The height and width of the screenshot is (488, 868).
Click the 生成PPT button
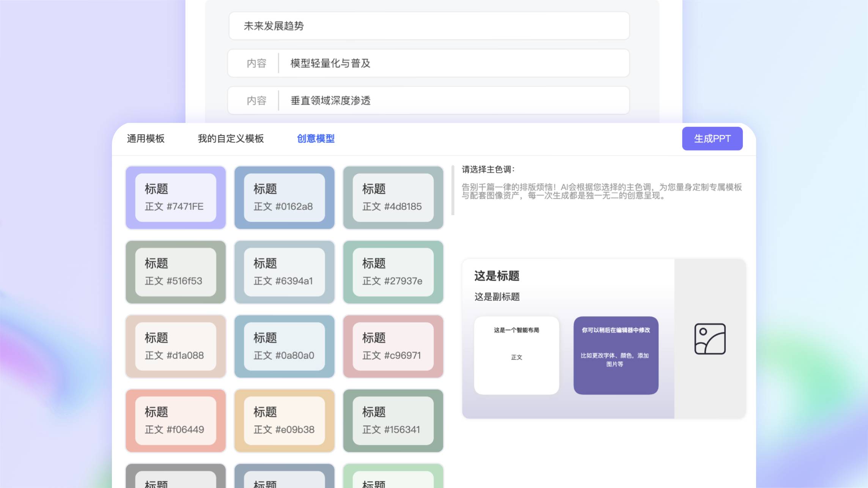[x=712, y=139]
